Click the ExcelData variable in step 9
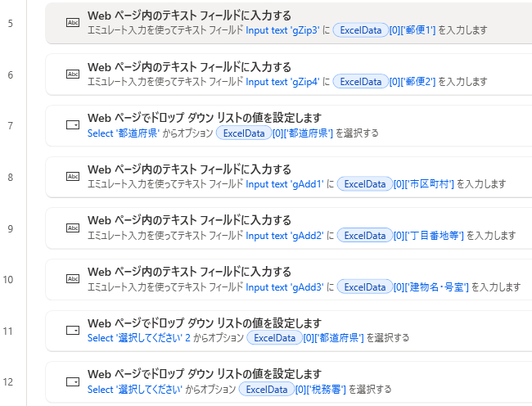This screenshot has height=406, width=532. click(x=364, y=236)
